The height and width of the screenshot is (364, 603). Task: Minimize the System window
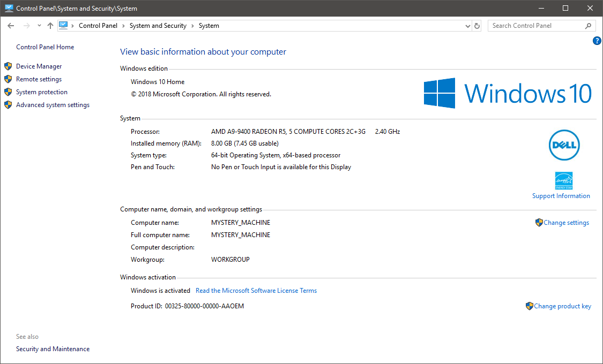click(x=541, y=8)
